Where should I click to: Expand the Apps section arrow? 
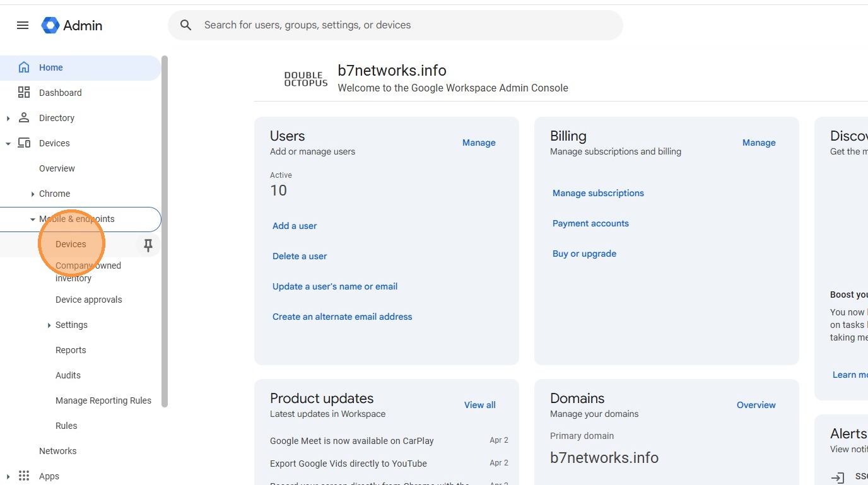[8, 476]
